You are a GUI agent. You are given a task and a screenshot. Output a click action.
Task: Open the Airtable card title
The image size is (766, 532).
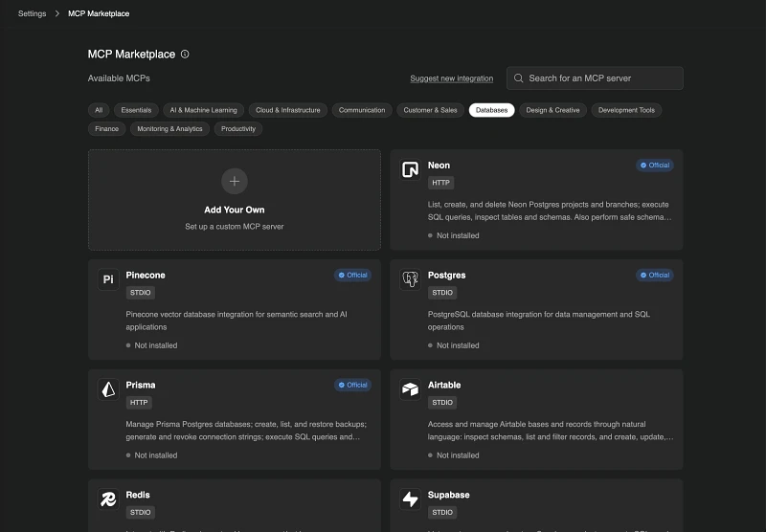444,385
